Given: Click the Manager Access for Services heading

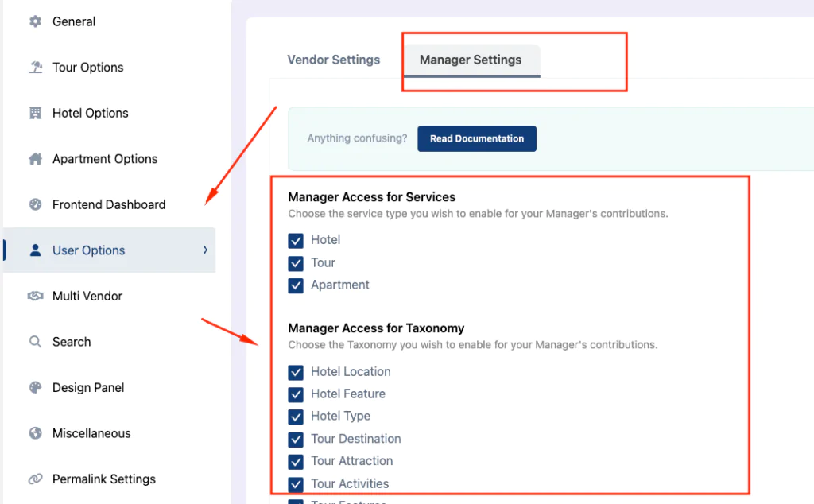Looking at the screenshot, I should tap(372, 197).
